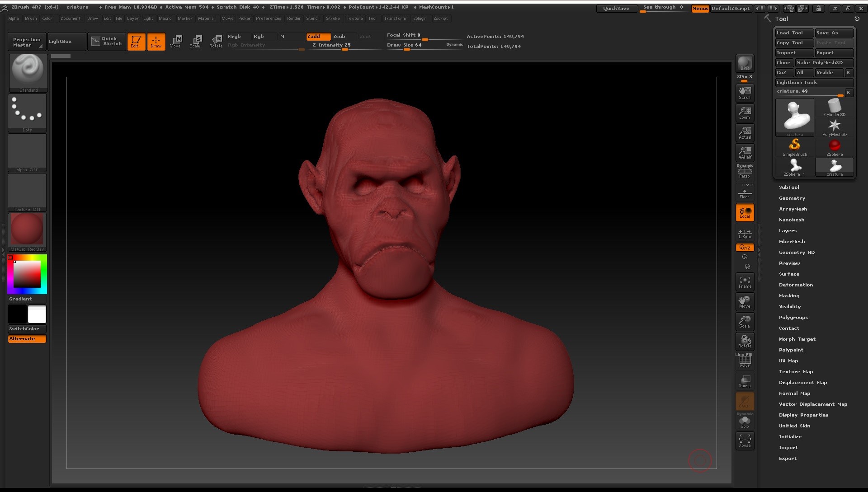This screenshot has width=868, height=492.
Task: Open the Displacement Map section
Action: [802, 382]
